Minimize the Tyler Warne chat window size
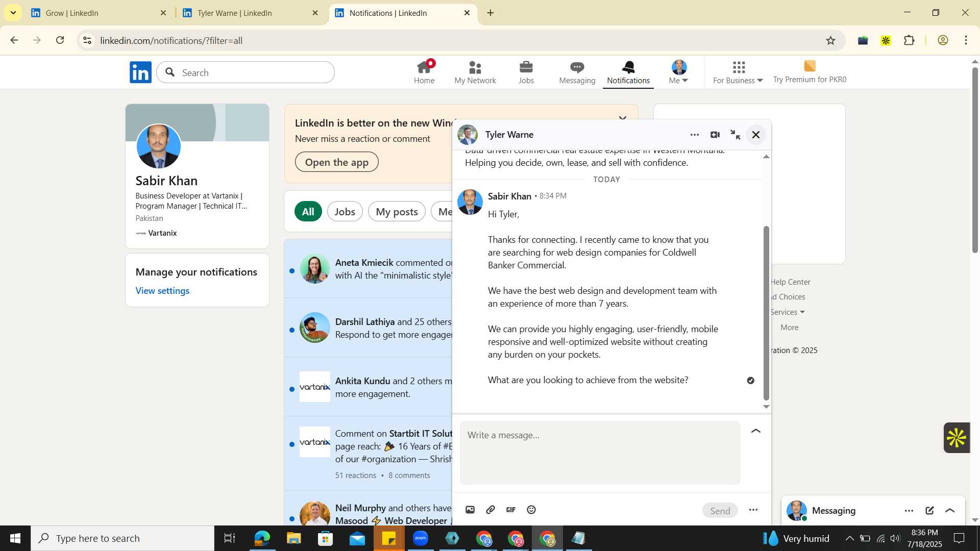Image resolution: width=980 pixels, height=551 pixels. [735, 135]
